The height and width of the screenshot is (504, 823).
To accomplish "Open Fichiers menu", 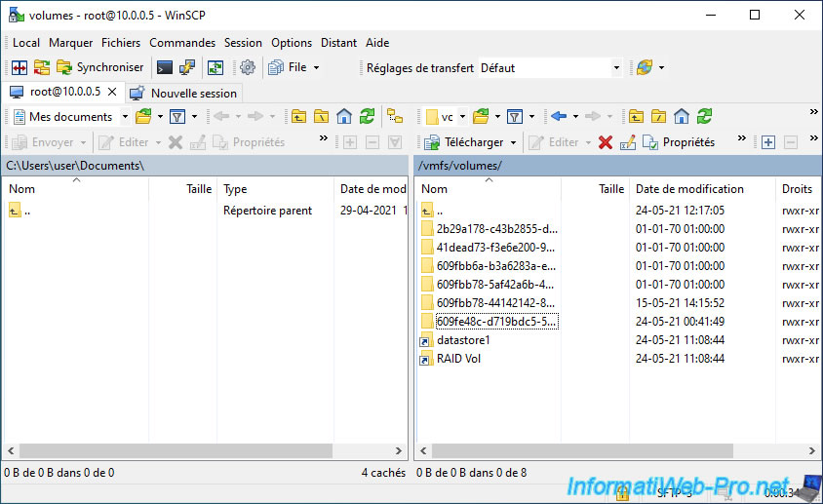I will [121, 43].
